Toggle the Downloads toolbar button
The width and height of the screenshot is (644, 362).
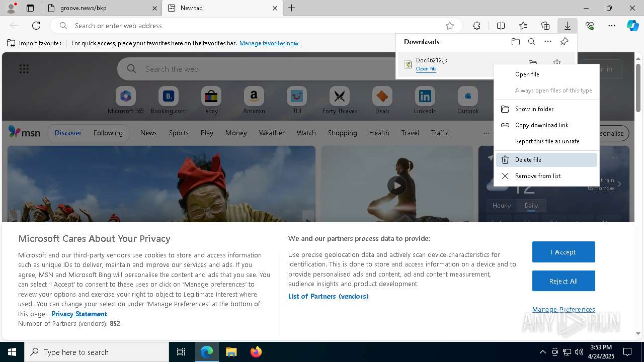pos(567,26)
